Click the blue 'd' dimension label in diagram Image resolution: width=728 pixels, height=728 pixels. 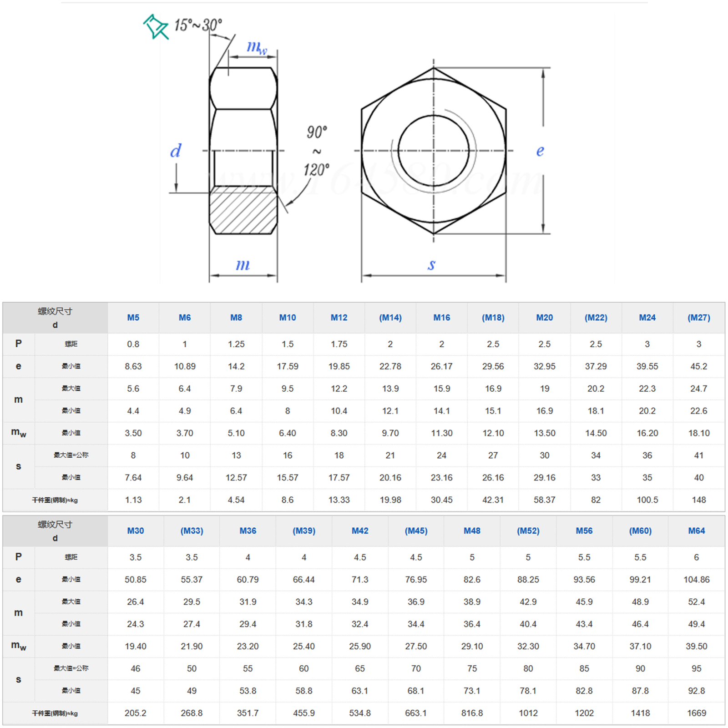click(176, 151)
